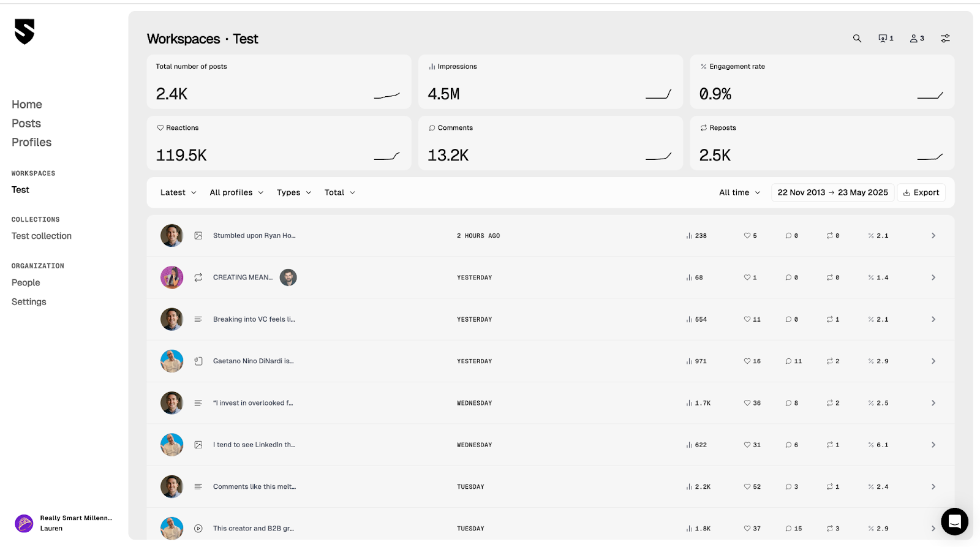This screenshot has height=547, width=980.
Task: Open the All time range dropdown
Action: click(739, 192)
